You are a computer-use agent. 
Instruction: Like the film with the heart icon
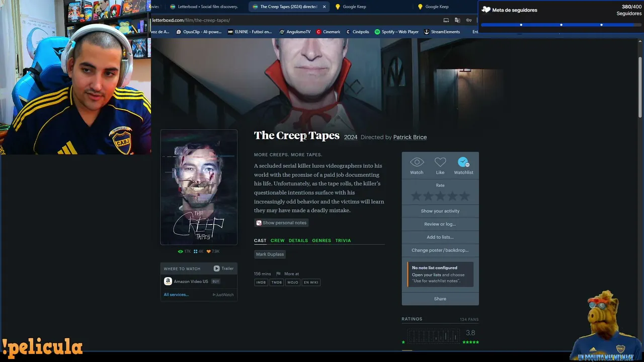pos(440,162)
